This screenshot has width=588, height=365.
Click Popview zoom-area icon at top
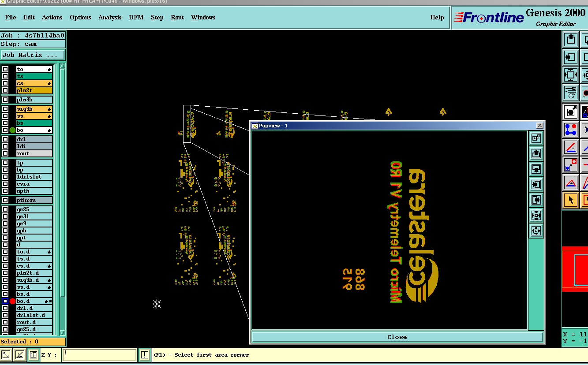pos(536,138)
